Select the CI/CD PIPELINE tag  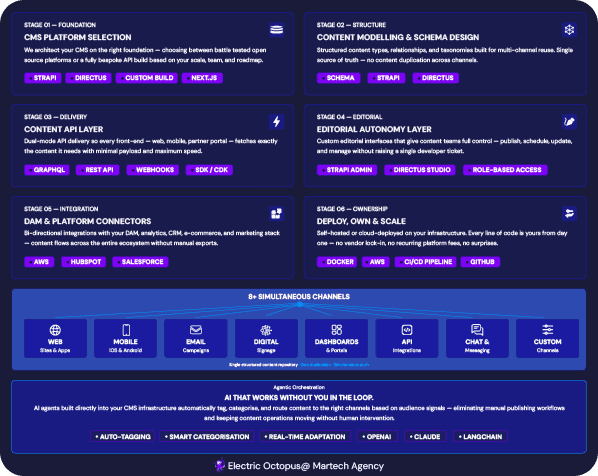(x=426, y=262)
